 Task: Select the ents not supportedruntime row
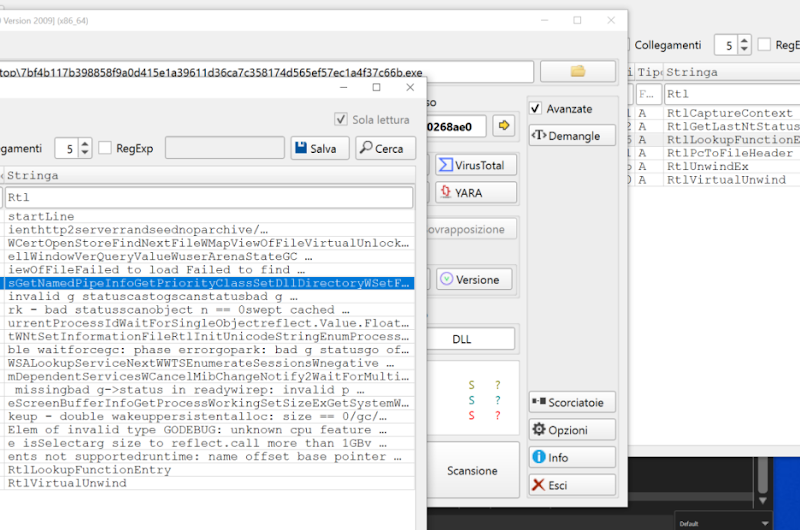209,456
